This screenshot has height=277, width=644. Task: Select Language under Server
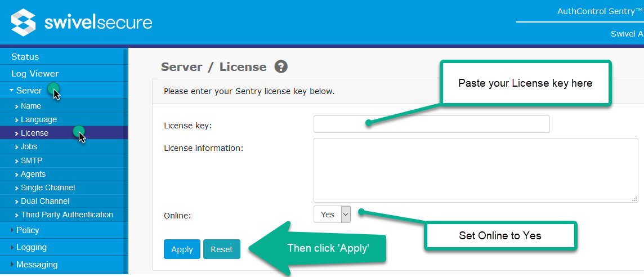pyautogui.click(x=39, y=119)
